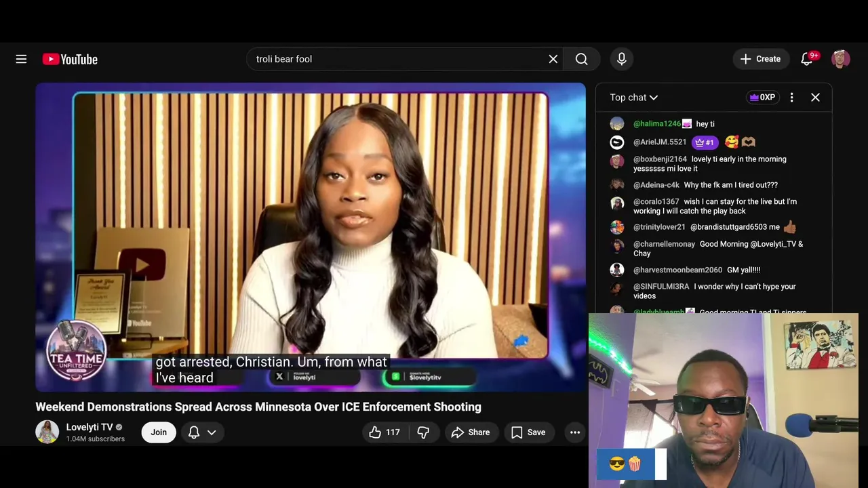
Task: Select chat author @harvestmoonbeam2060
Action: coord(677,270)
